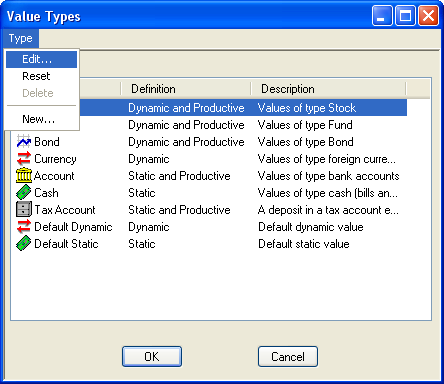The height and width of the screenshot is (384, 444).
Task: Click 'Values of type foreign curre...' cell
Action: (327, 159)
